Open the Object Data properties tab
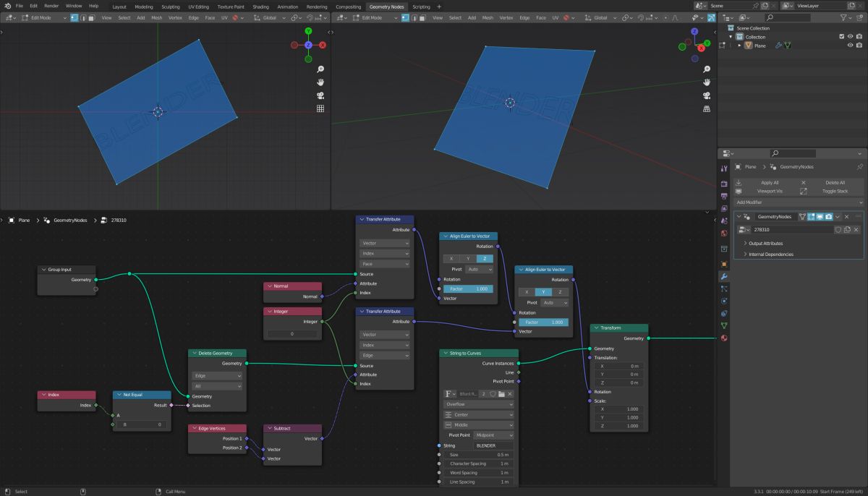Viewport: 868px width, 496px height. tap(724, 325)
